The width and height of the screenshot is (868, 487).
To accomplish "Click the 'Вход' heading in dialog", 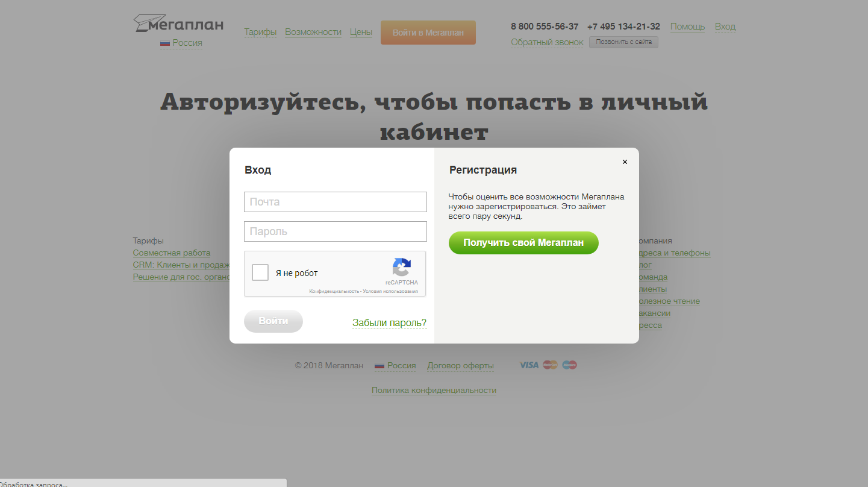I will click(x=258, y=170).
